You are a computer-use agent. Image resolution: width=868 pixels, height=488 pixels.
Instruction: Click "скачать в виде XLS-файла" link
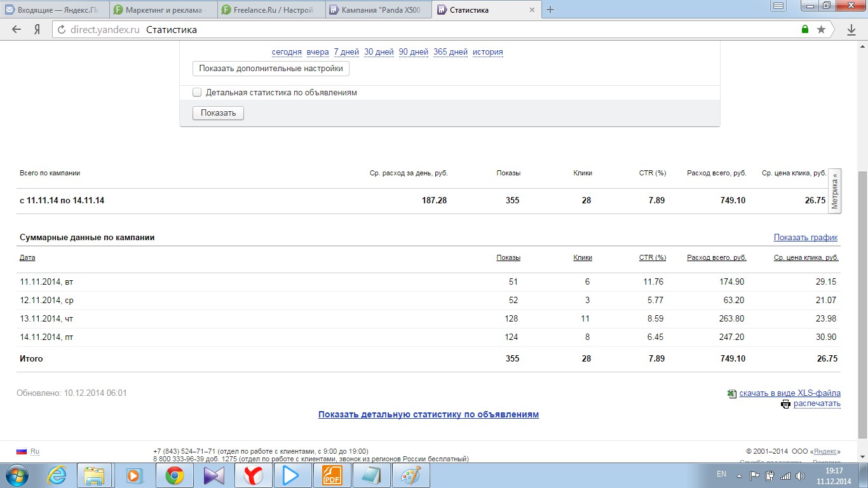coord(790,393)
